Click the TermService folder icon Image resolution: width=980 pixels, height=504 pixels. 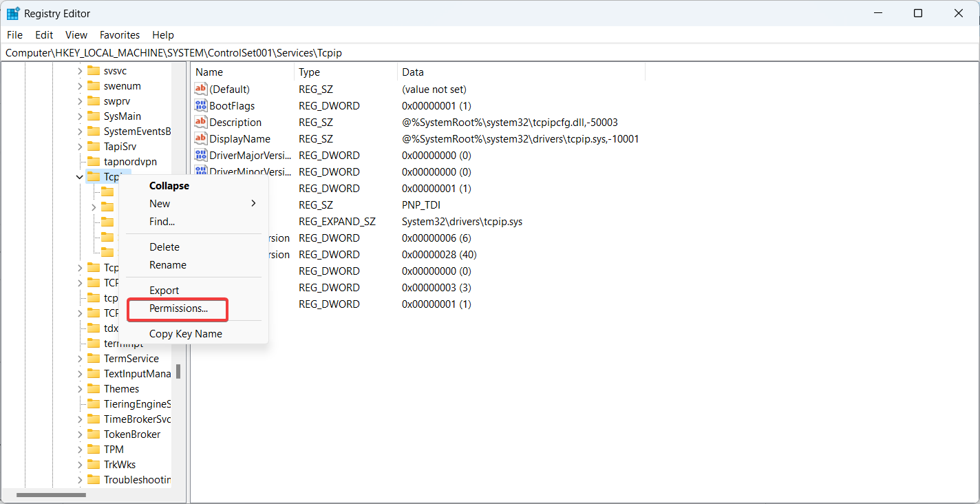click(94, 359)
